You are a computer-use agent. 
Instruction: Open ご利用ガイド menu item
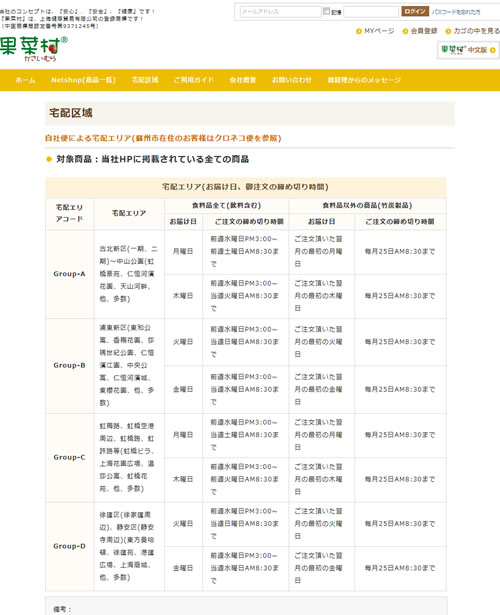point(194,80)
